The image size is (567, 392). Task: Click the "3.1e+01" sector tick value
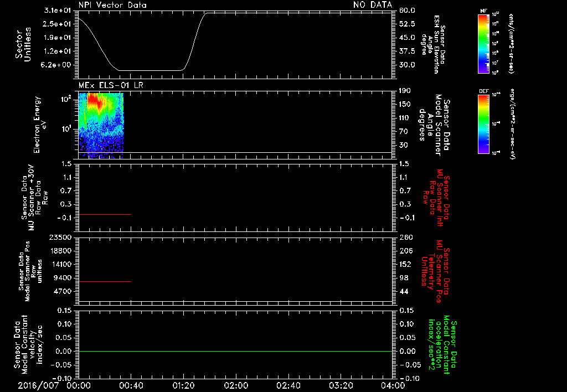click(58, 11)
